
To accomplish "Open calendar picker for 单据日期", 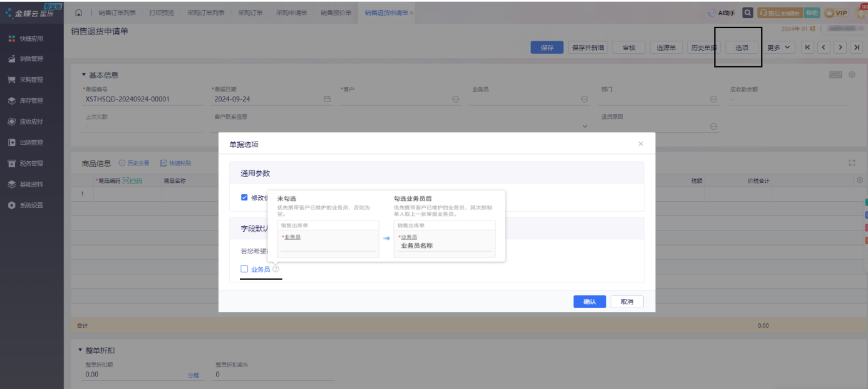I will tap(327, 99).
